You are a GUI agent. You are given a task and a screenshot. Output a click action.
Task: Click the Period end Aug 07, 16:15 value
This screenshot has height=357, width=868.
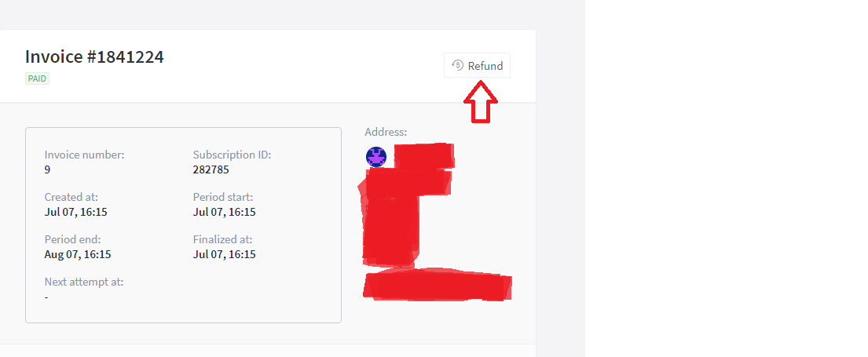(x=78, y=254)
